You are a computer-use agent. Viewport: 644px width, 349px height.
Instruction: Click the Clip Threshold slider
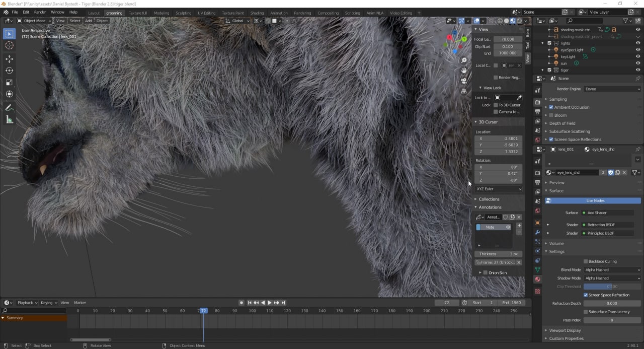[612, 287]
